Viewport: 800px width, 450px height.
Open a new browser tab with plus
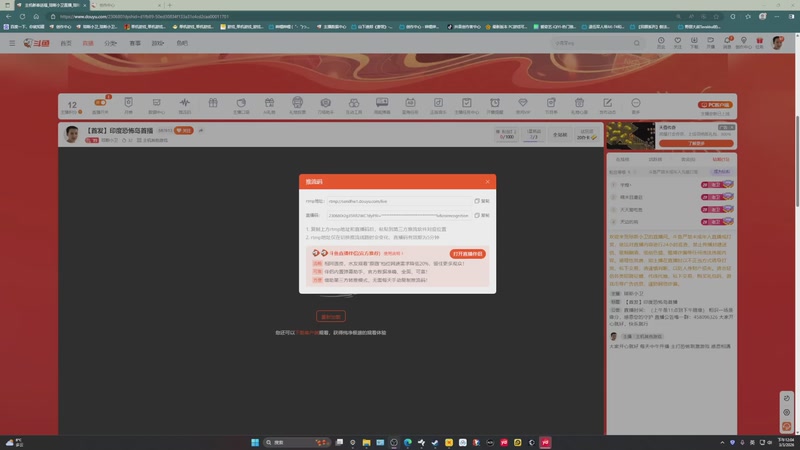coord(170,5)
